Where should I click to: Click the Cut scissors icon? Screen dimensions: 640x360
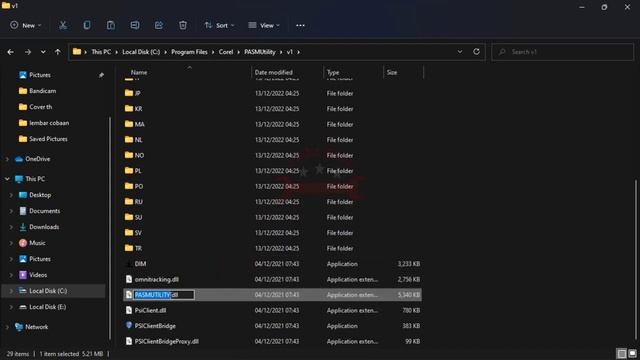tap(63, 25)
